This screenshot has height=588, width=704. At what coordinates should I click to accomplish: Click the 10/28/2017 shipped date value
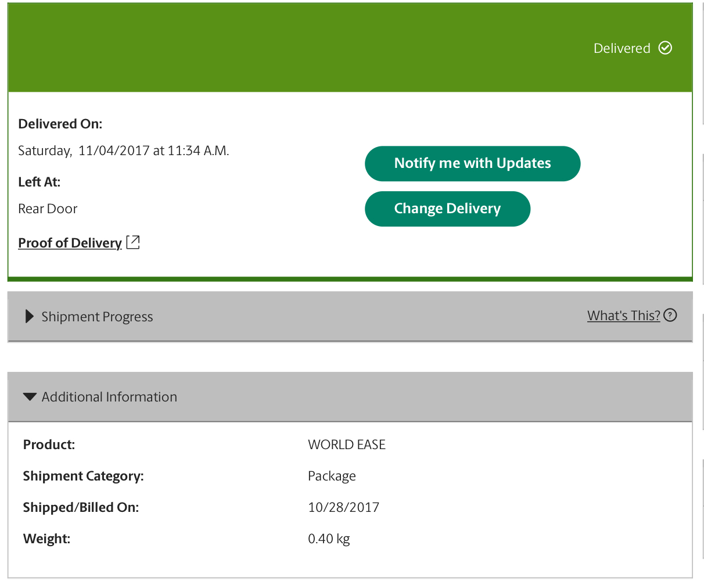click(343, 507)
